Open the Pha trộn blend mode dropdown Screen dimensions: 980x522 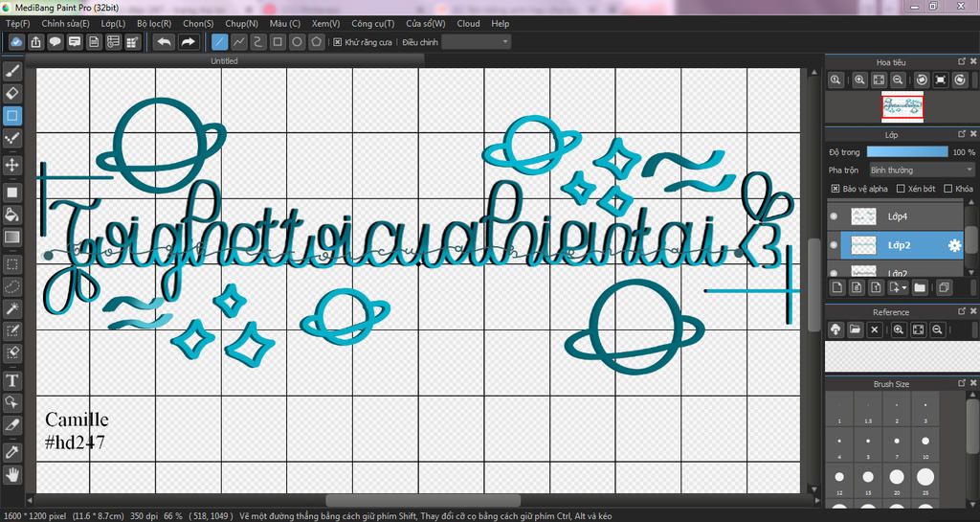tap(922, 170)
